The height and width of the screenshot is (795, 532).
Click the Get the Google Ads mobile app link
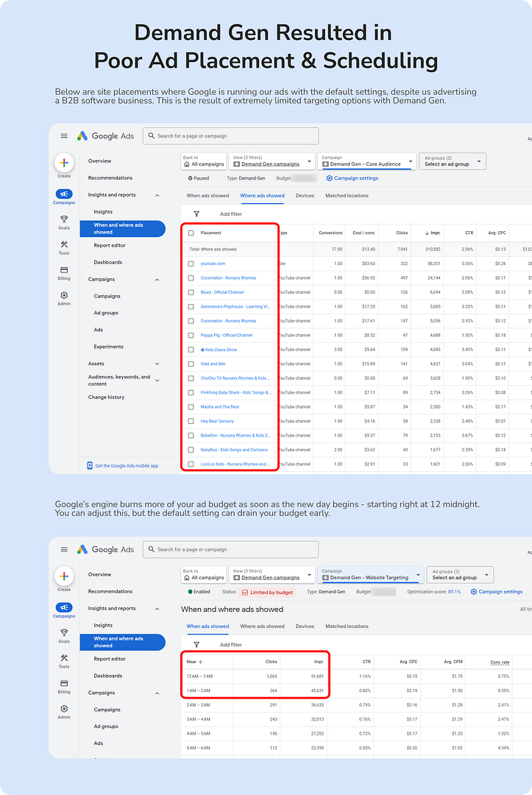tap(126, 465)
